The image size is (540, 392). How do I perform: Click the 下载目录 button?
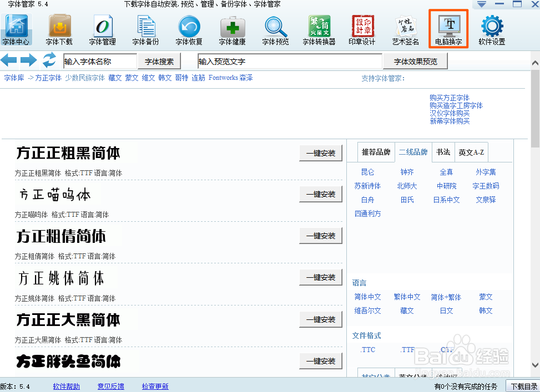[x=523, y=386]
